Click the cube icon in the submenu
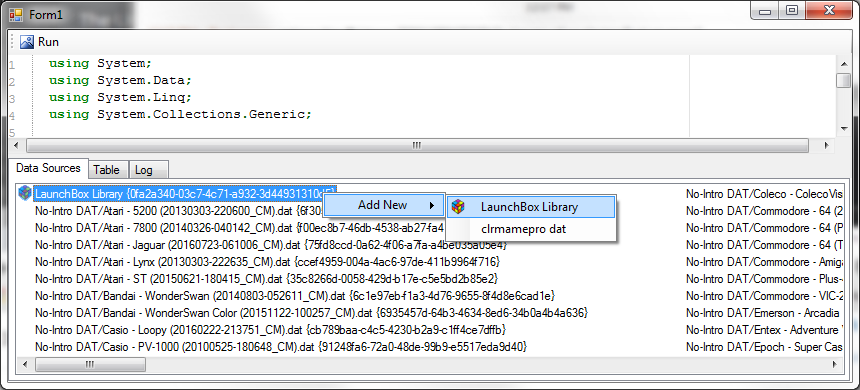 (x=458, y=207)
